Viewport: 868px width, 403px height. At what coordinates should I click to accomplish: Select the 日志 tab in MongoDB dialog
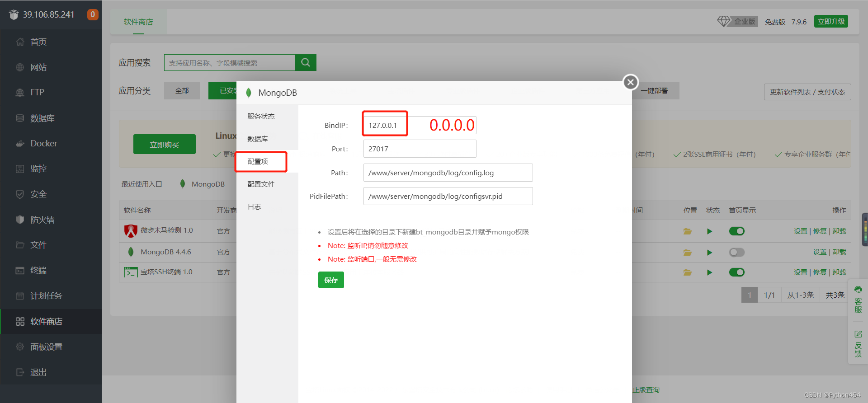click(267, 206)
